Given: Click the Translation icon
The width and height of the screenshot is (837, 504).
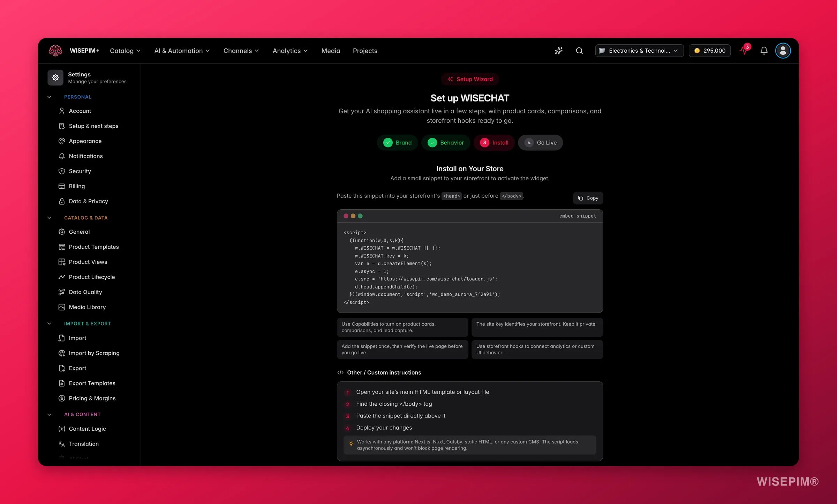Looking at the screenshot, I should [x=62, y=444].
